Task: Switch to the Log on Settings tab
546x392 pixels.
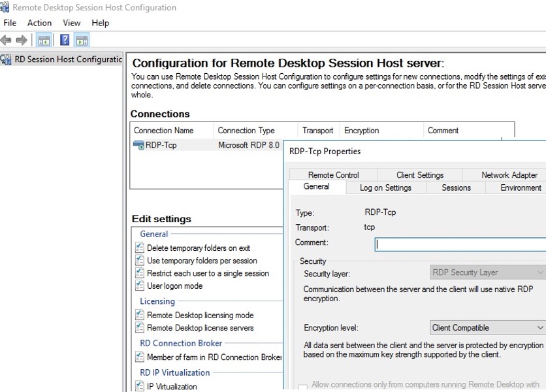Action: [385, 188]
